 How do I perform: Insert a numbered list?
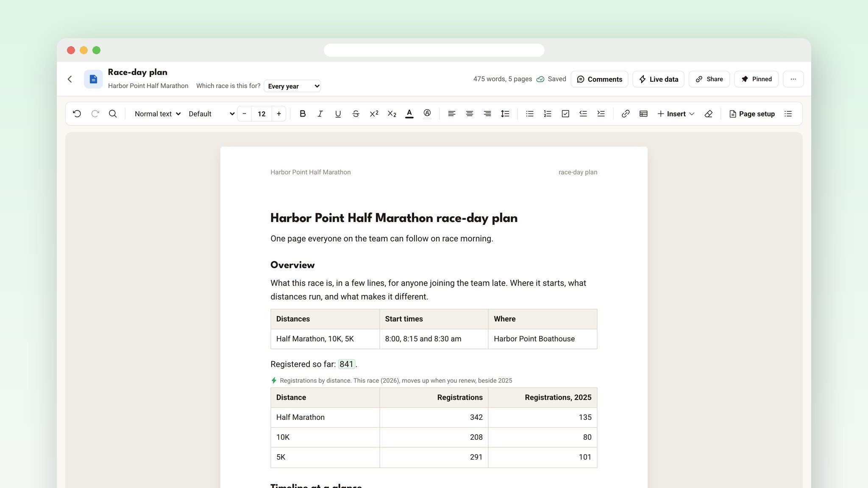(x=548, y=114)
